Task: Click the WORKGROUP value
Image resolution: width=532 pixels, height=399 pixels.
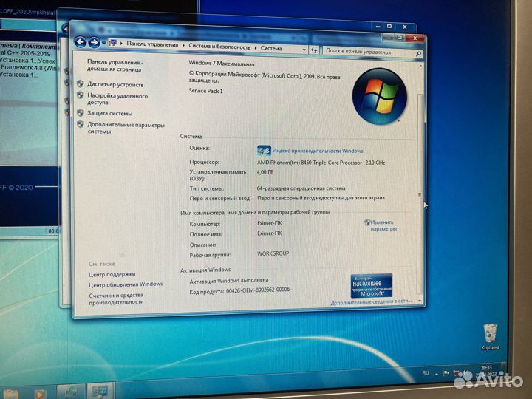Action: pos(273,253)
